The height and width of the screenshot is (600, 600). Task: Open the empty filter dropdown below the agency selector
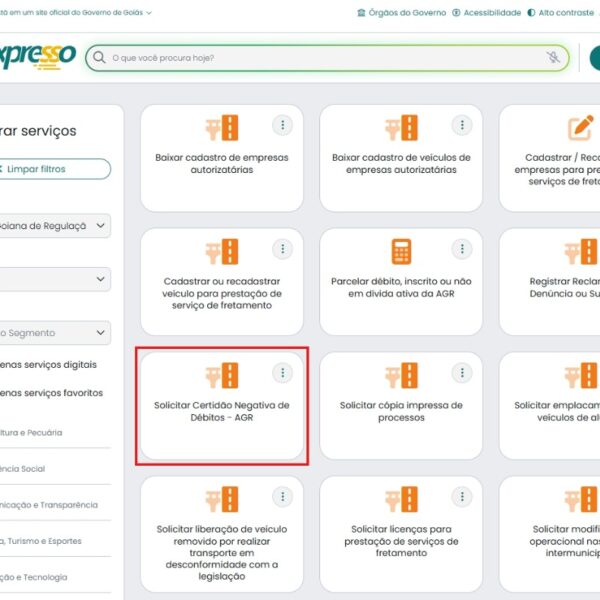tap(55, 279)
